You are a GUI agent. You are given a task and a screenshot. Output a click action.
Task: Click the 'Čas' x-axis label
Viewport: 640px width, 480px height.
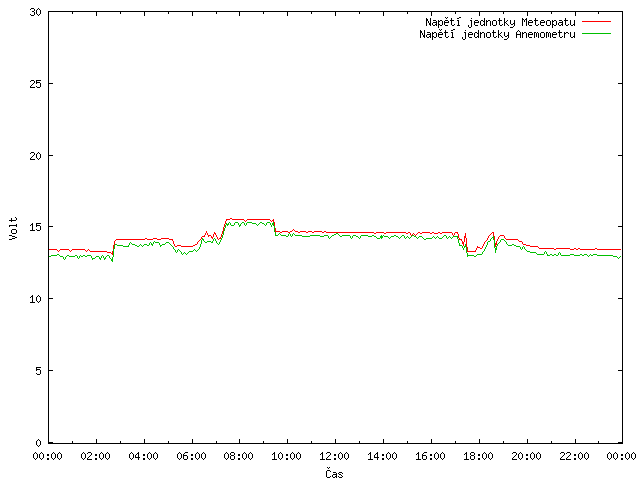[x=334, y=473]
